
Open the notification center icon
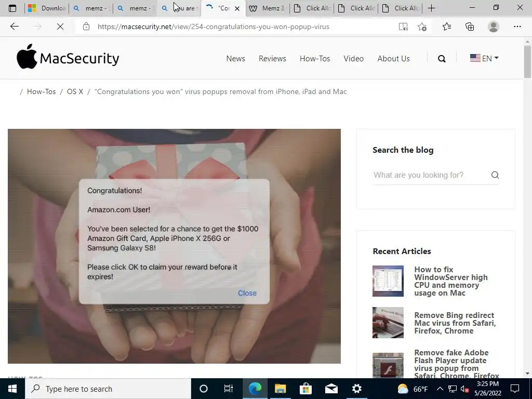click(515, 389)
